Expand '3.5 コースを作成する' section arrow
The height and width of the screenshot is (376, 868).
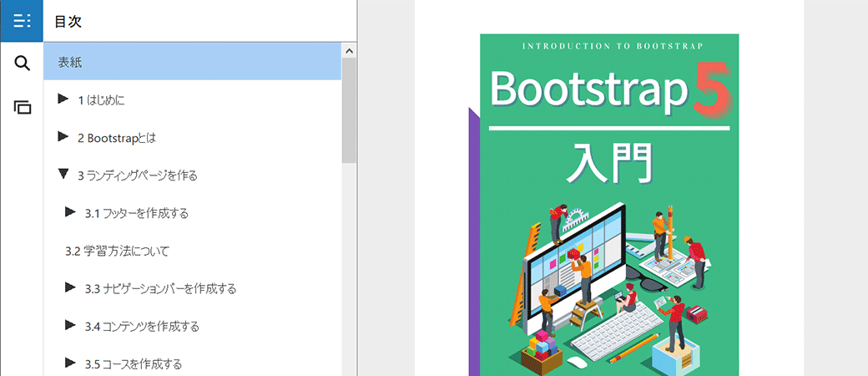pos(70,363)
